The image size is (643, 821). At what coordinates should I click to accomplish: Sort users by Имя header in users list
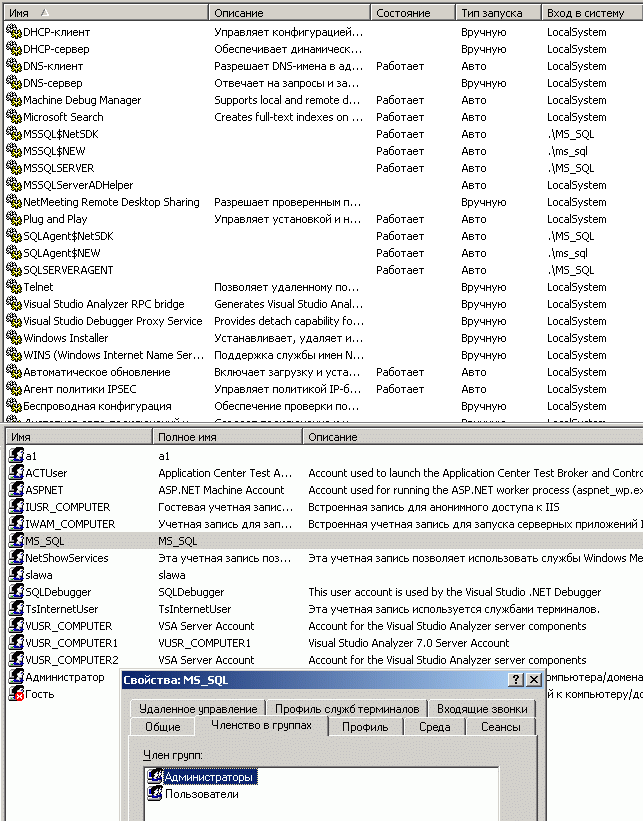[x=79, y=437]
